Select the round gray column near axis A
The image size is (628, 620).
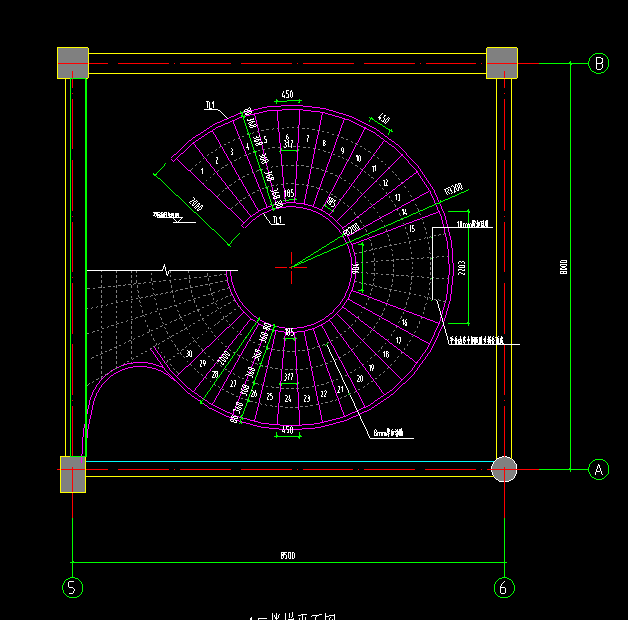[x=505, y=469]
